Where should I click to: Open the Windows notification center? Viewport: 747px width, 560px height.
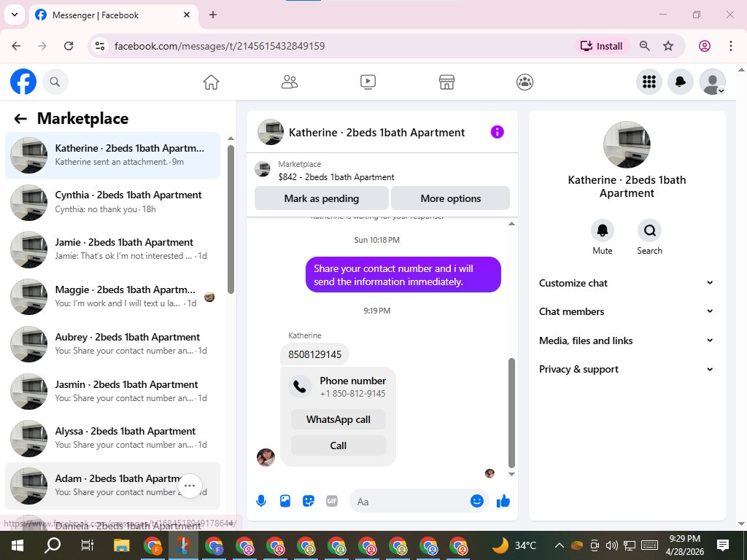click(723, 545)
